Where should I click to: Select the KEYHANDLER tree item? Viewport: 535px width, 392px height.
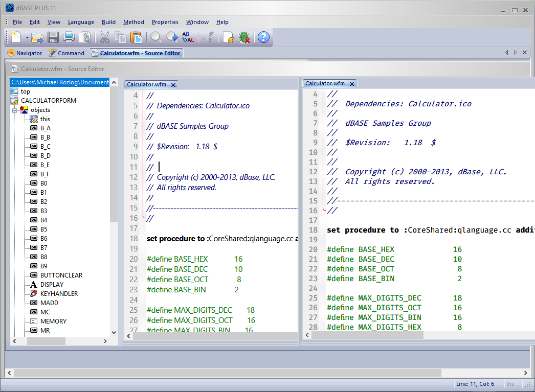[59, 294]
